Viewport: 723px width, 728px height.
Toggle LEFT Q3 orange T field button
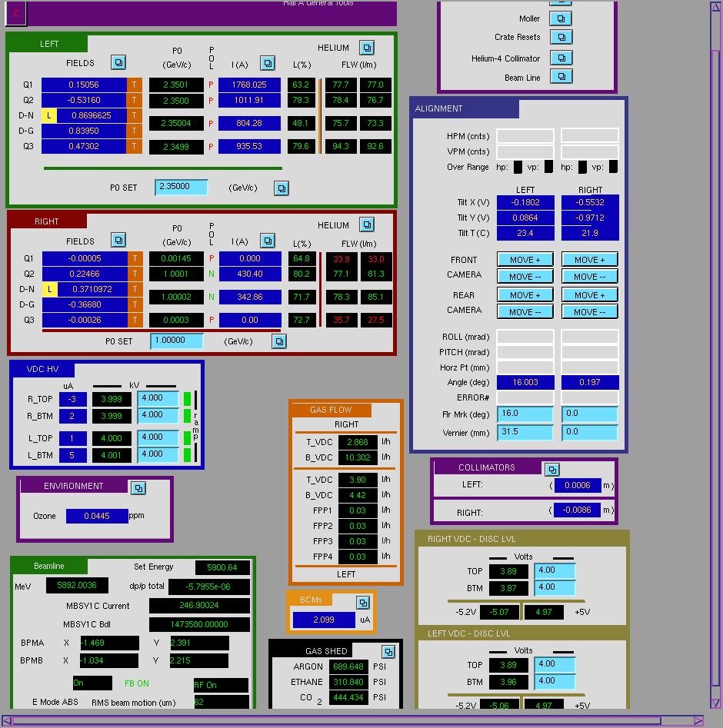135,146
